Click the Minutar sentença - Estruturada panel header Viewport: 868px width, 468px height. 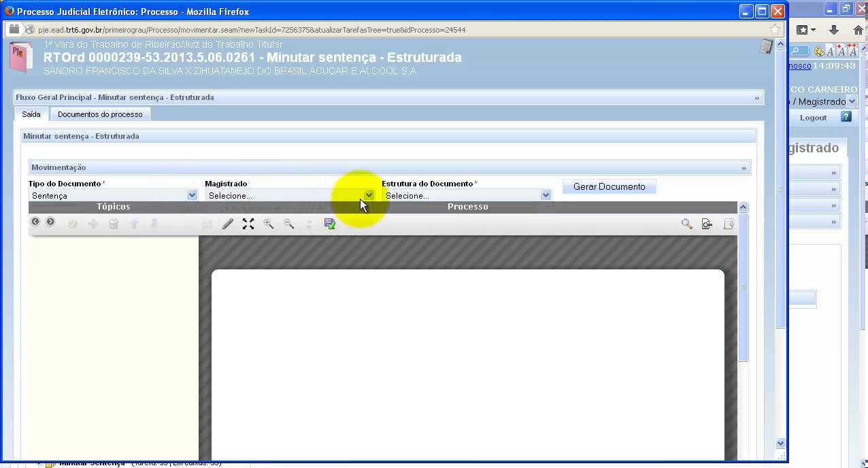(388, 136)
